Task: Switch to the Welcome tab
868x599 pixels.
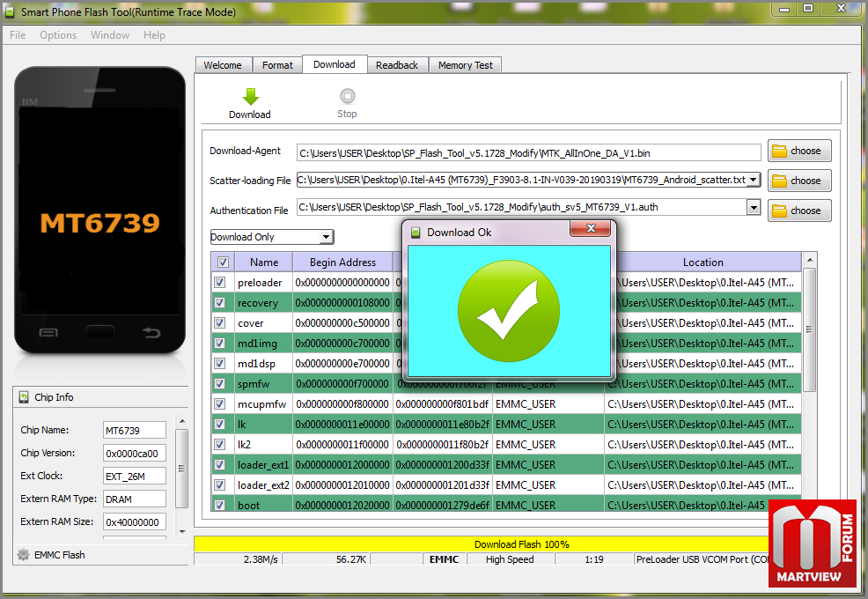Action: coord(223,65)
